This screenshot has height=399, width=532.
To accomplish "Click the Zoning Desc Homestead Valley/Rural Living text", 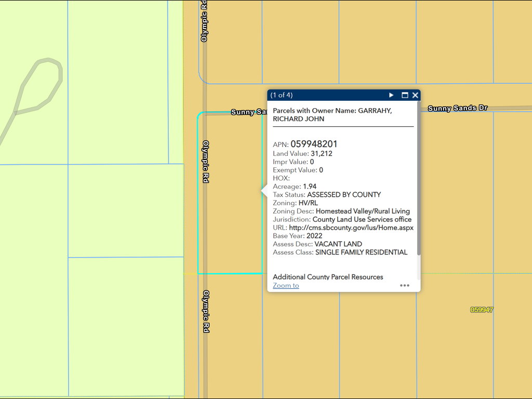I will click(x=363, y=211).
